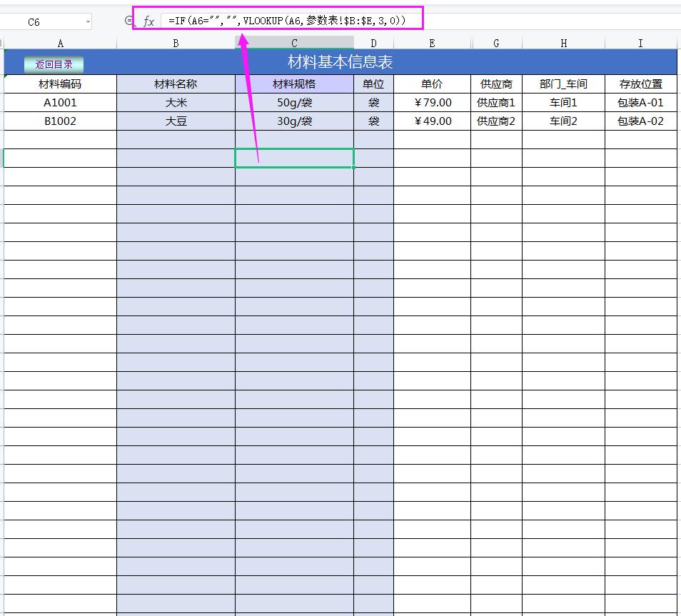Click the 材料名称 header cell
The image size is (681, 616).
click(x=176, y=84)
